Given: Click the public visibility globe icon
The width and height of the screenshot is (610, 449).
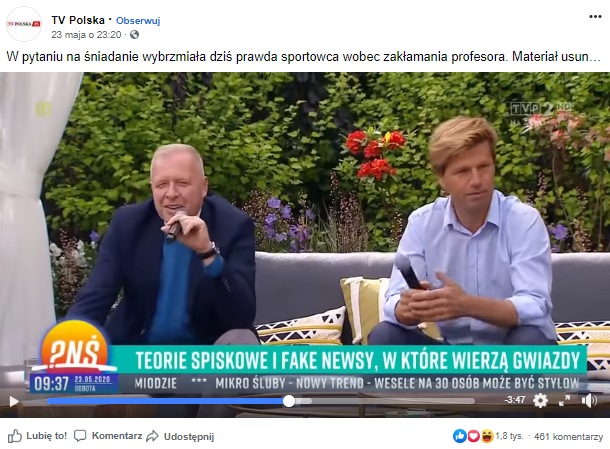Looking at the screenshot, I should 134,35.
